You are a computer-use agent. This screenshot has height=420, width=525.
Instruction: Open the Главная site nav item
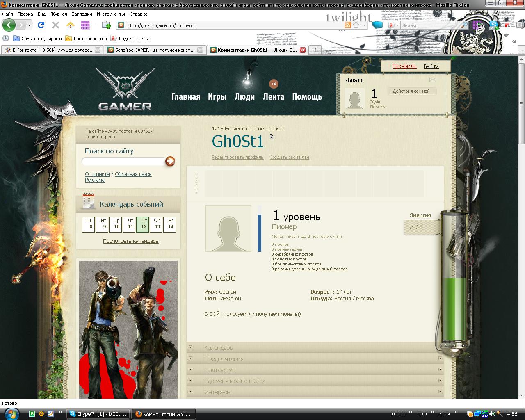tap(186, 97)
